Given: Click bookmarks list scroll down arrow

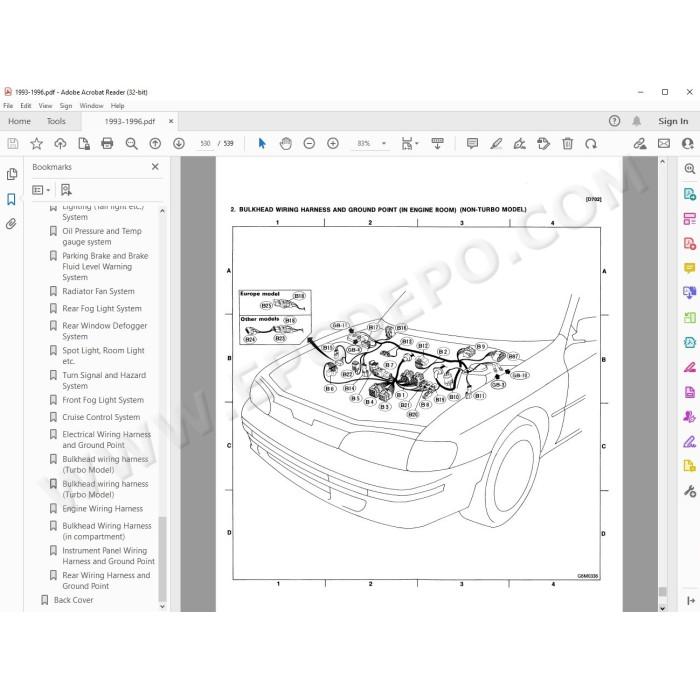Looking at the screenshot, I should point(162,606).
